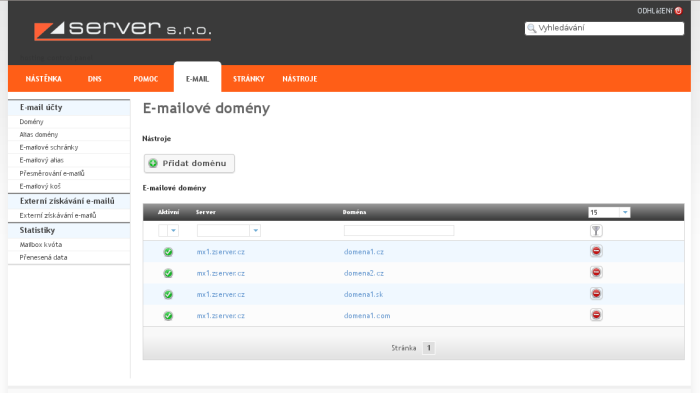Open Přenesená data statistics

pyautogui.click(x=43, y=258)
